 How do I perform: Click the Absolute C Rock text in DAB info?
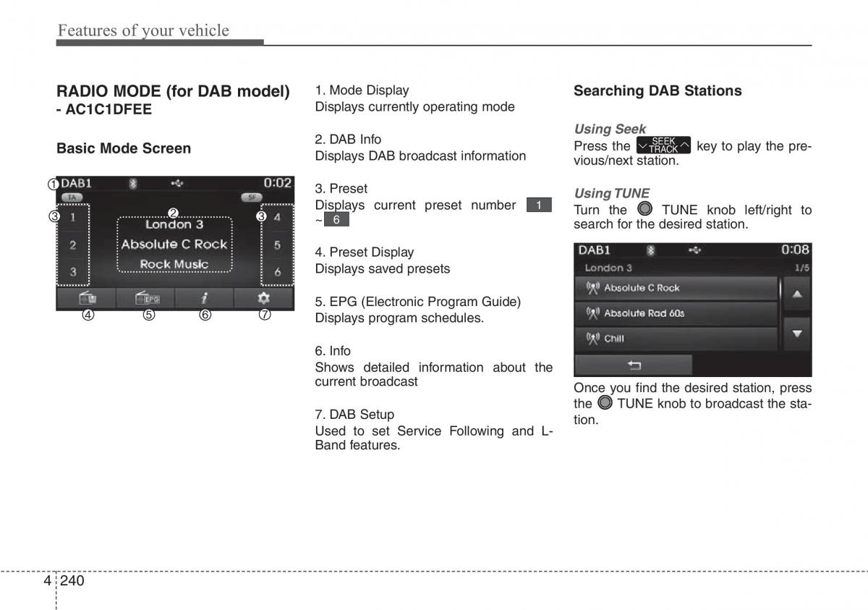pyautogui.click(x=174, y=245)
